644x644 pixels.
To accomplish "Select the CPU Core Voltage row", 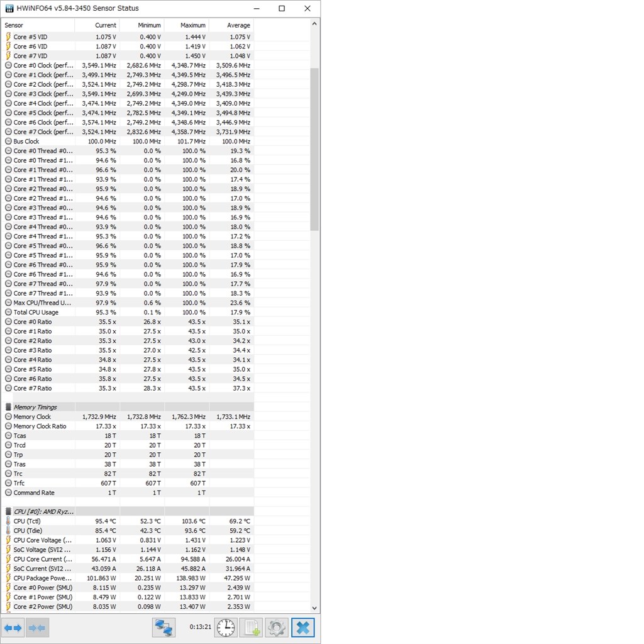I will click(127, 540).
